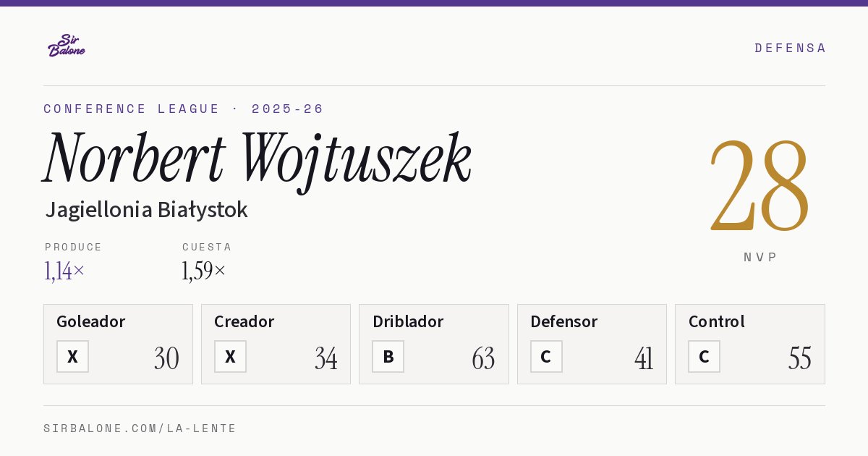The image size is (868, 456).
Task: Click the C grade badge under Control
Action: tap(704, 356)
